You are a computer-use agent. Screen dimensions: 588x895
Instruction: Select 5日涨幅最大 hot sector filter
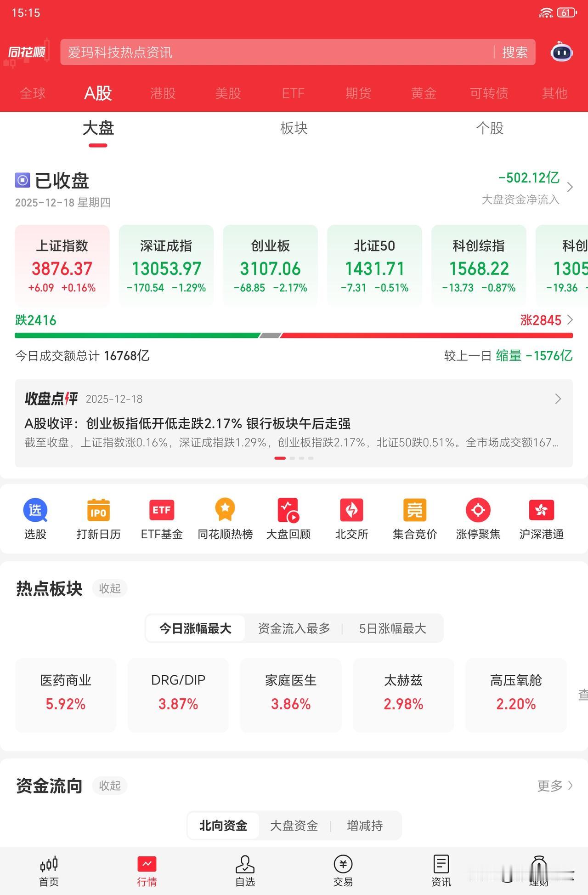pos(392,628)
